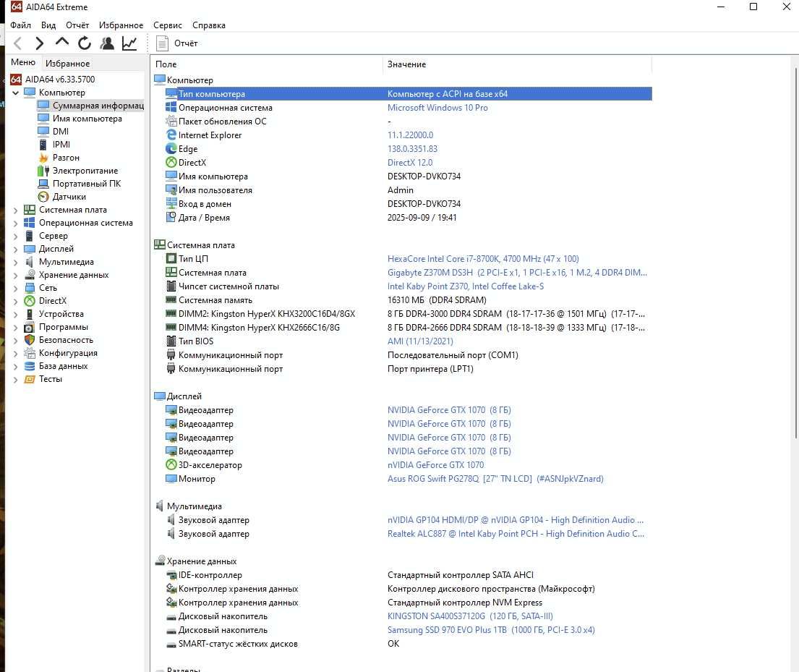Open Электропитание power item

85,170
